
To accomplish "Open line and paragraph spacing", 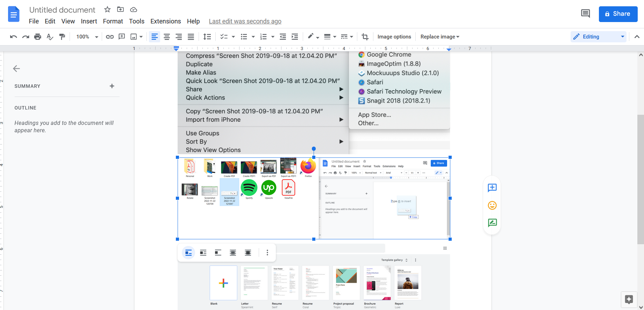I will click(x=207, y=37).
